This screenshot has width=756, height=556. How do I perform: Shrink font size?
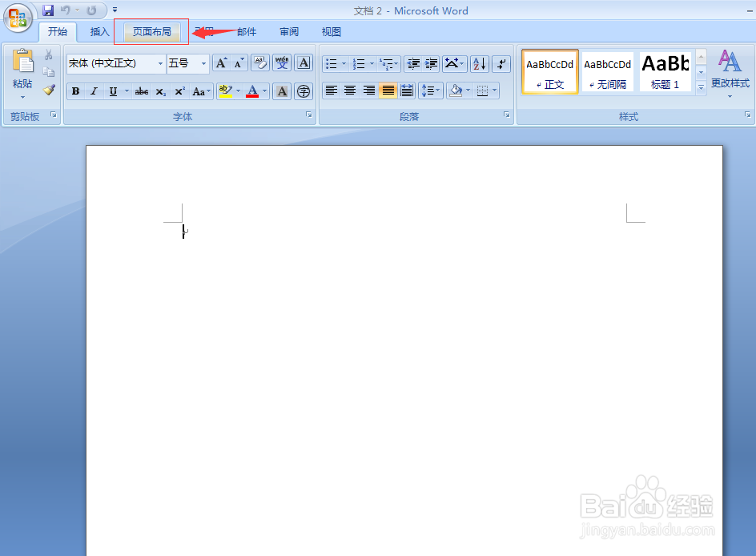point(239,63)
